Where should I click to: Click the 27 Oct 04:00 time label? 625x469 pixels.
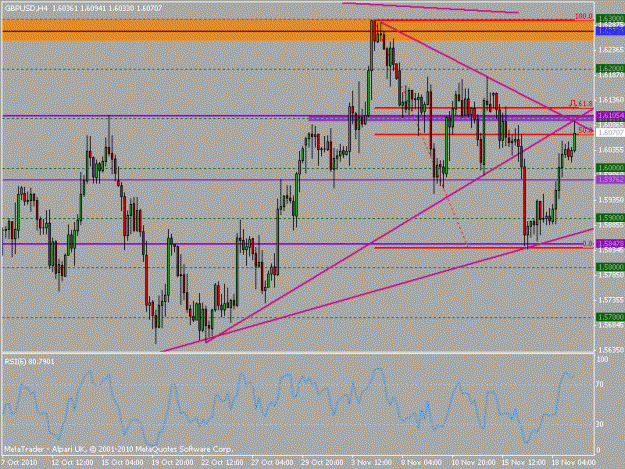coord(272,463)
